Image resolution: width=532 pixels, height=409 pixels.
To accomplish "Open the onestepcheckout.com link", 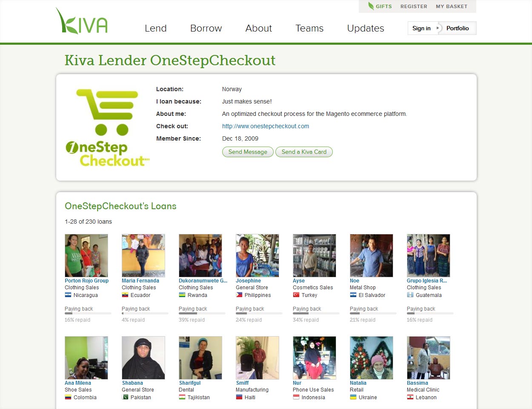I will click(266, 126).
